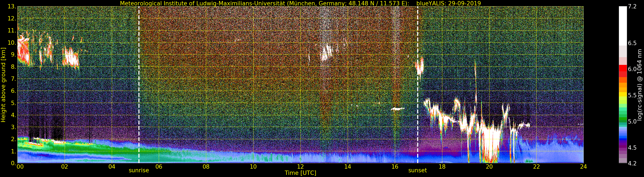This screenshot has height=177, width=644.
Task: Click the time axis tick label '18'
Action: (442, 166)
